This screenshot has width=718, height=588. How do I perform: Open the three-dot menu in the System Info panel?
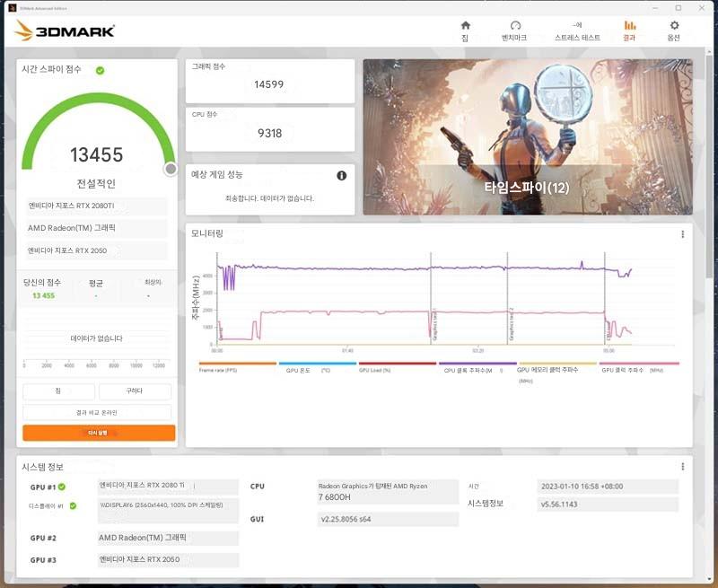click(x=682, y=467)
